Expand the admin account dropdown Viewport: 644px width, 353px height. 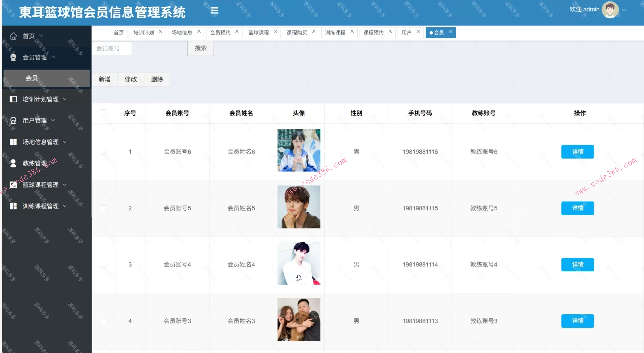[624, 9]
